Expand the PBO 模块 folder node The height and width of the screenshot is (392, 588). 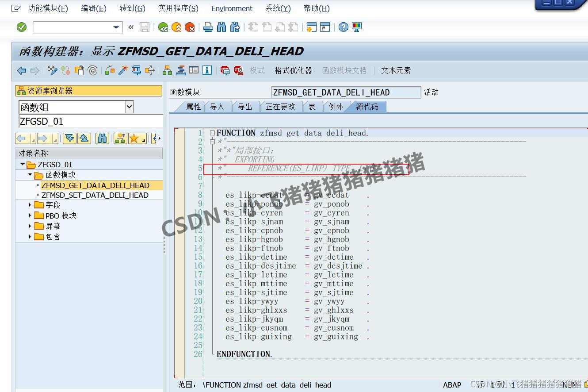coord(30,215)
